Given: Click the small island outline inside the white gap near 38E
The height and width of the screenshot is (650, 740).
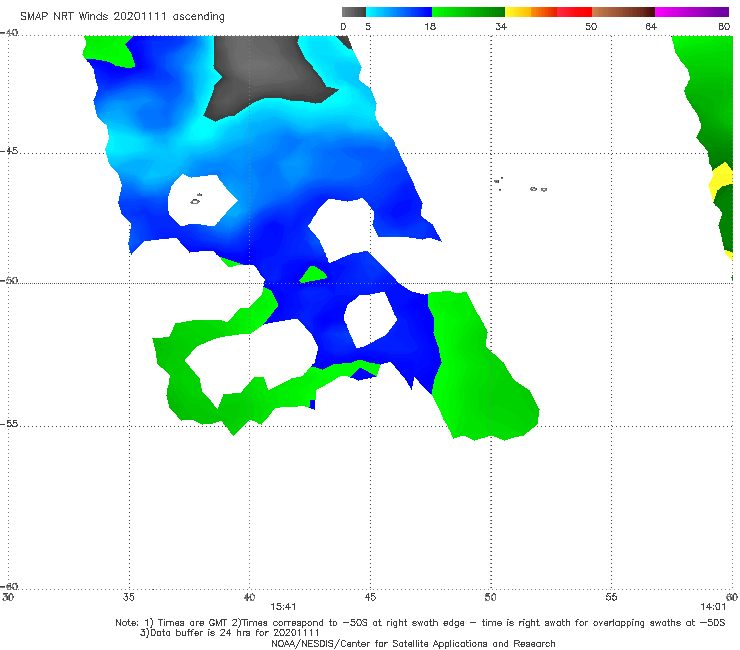Looking at the screenshot, I should (196, 200).
